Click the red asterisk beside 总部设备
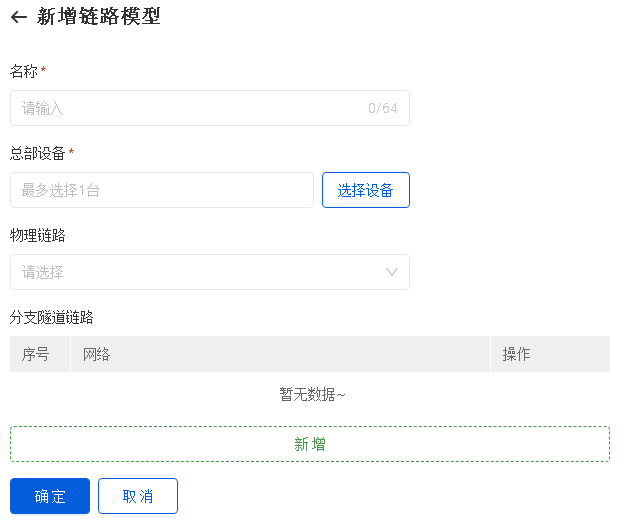The height and width of the screenshot is (527, 633). click(71, 153)
